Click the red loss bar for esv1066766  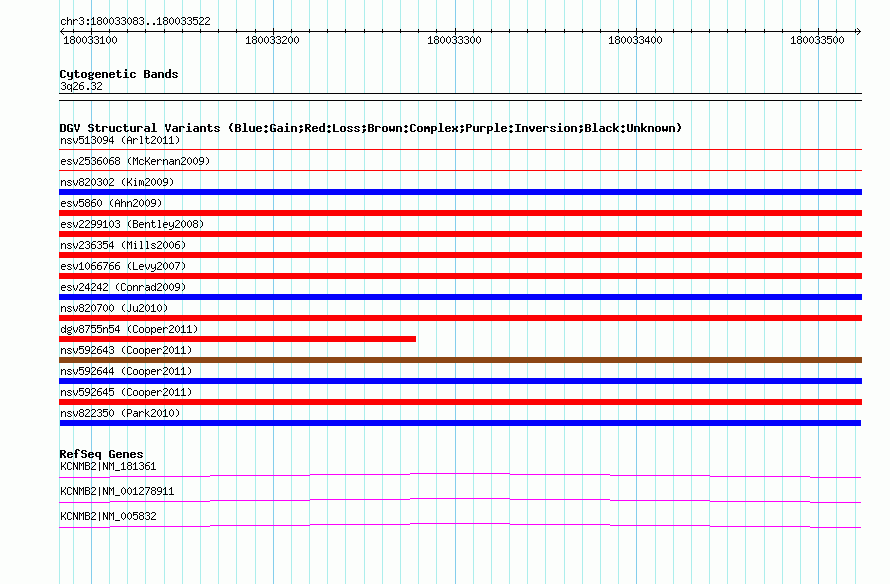point(460,276)
